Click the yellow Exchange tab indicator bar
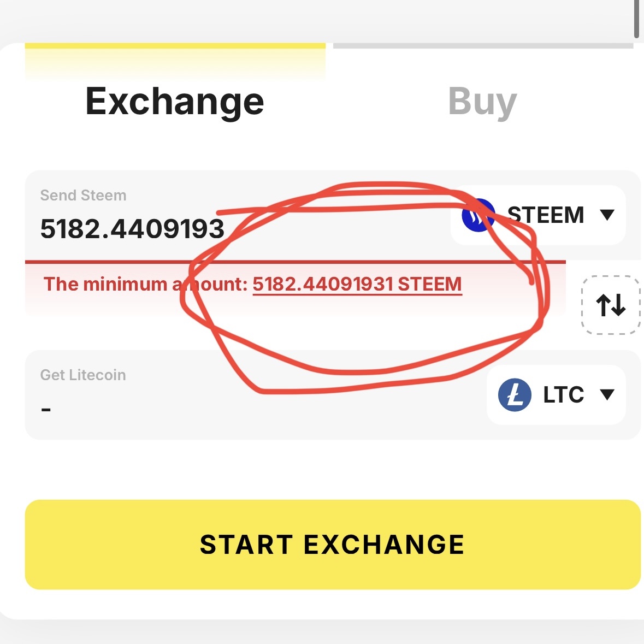644x644 pixels. [175, 46]
